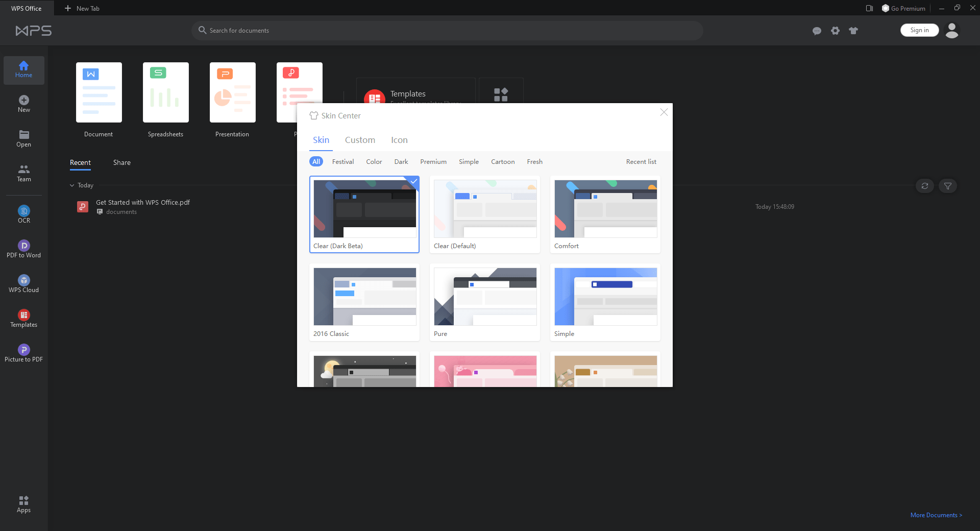Click the Sign in button
980x531 pixels.
tap(919, 30)
